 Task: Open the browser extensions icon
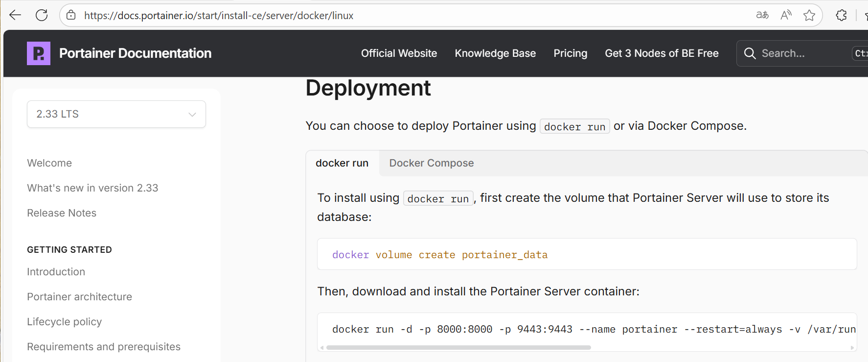point(841,15)
